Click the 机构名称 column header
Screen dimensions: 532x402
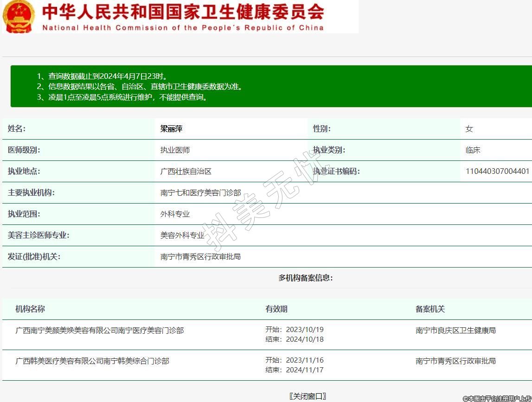coord(30,309)
